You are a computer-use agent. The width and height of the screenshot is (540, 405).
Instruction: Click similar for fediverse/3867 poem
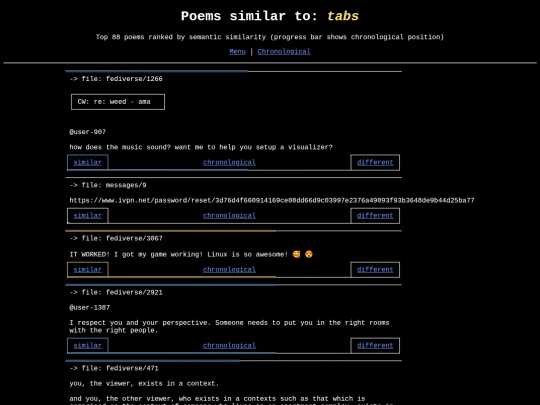click(x=87, y=270)
